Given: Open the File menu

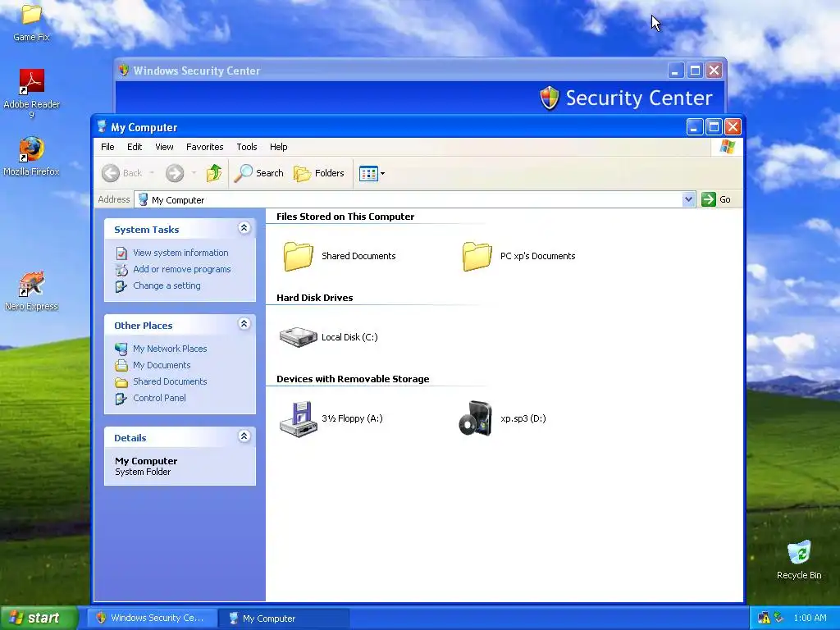Looking at the screenshot, I should (x=107, y=147).
